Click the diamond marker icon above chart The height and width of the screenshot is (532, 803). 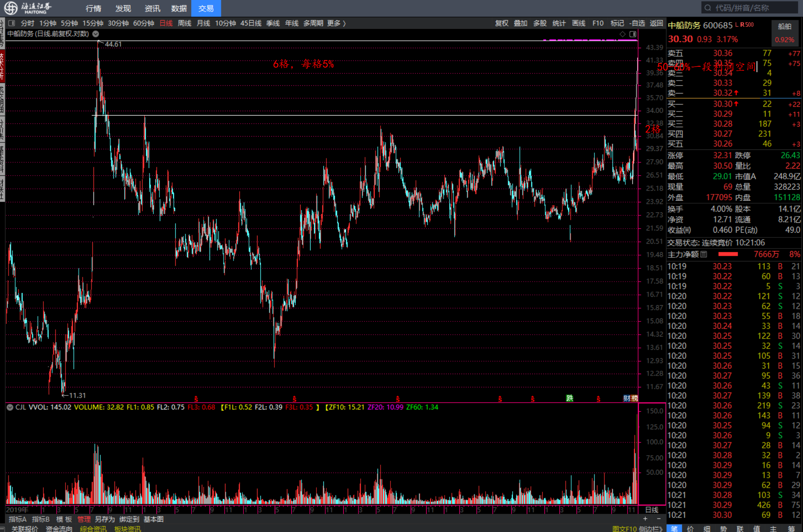click(623, 34)
